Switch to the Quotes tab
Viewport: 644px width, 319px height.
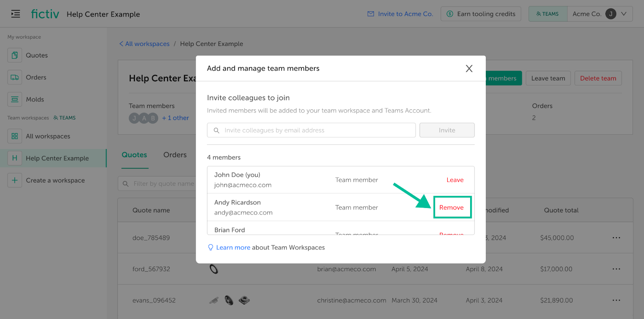pos(134,155)
